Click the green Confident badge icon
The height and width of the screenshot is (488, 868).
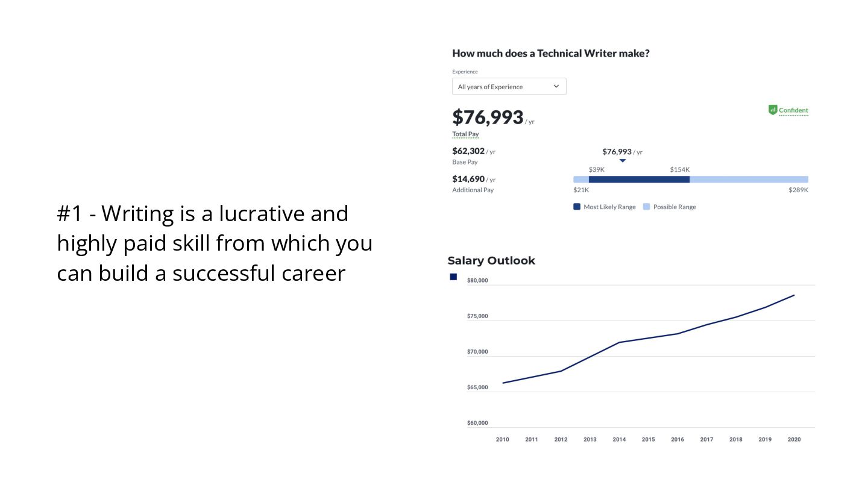[773, 110]
